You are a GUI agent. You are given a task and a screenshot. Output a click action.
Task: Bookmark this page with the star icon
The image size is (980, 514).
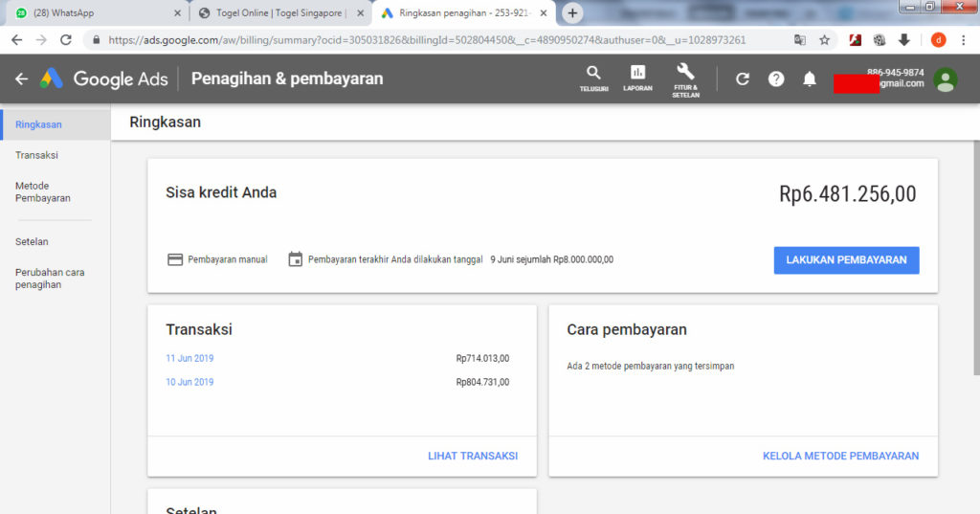[824, 40]
